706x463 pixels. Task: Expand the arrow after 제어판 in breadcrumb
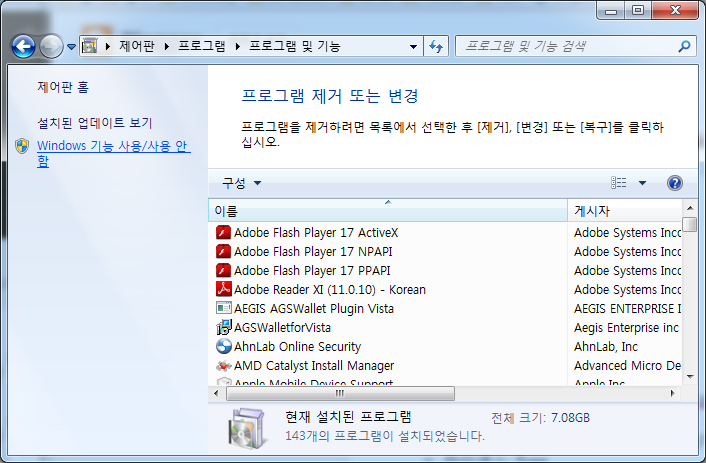167,46
